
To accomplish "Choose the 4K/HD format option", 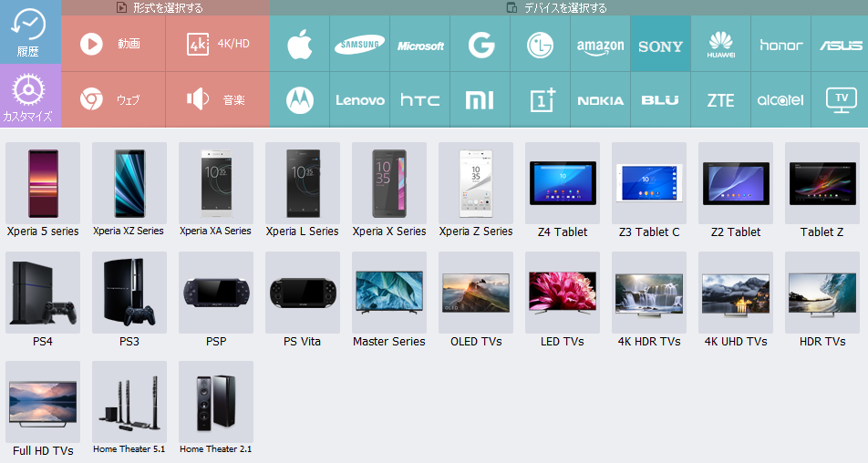I will [218, 44].
